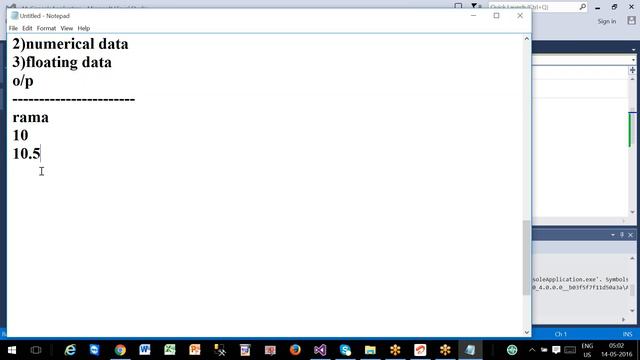Click the '2)numerical data' line
Screen dimensions: 640x360
click(x=70, y=44)
